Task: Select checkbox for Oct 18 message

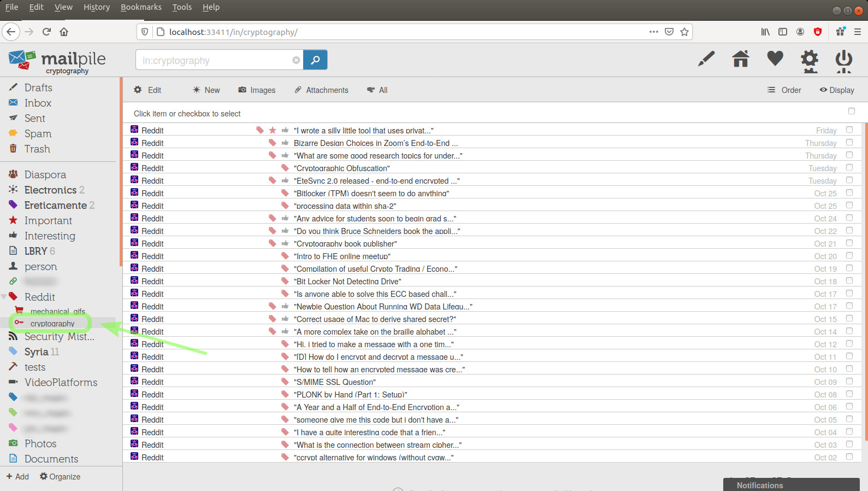Action: pos(849,280)
